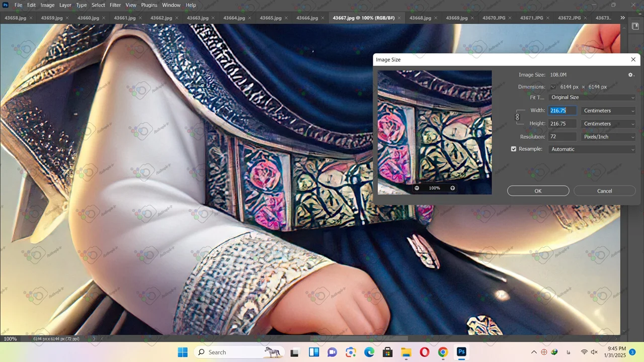Viewport: 644px width, 362px height.
Task: Toggle the Resample checkbox
Action: click(514, 149)
